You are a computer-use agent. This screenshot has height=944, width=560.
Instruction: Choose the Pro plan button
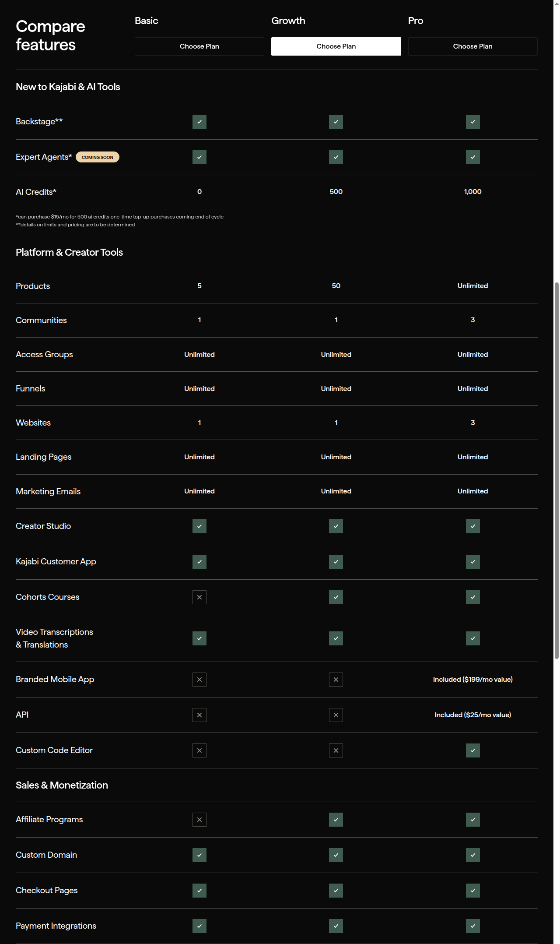coord(473,46)
